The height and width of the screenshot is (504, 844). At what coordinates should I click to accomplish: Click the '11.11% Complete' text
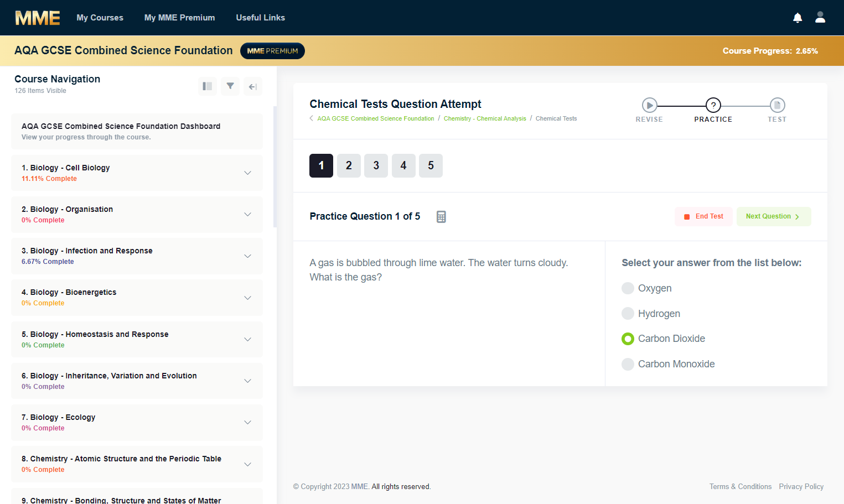click(49, 179)
